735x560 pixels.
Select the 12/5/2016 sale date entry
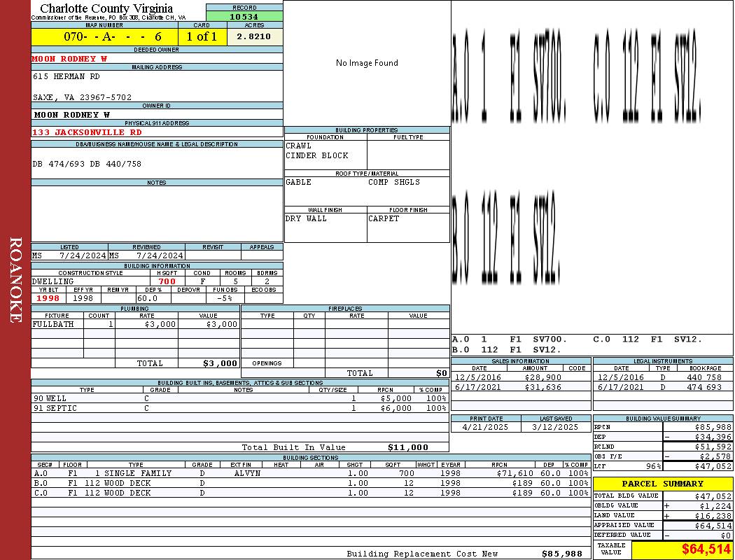[479, 377]
